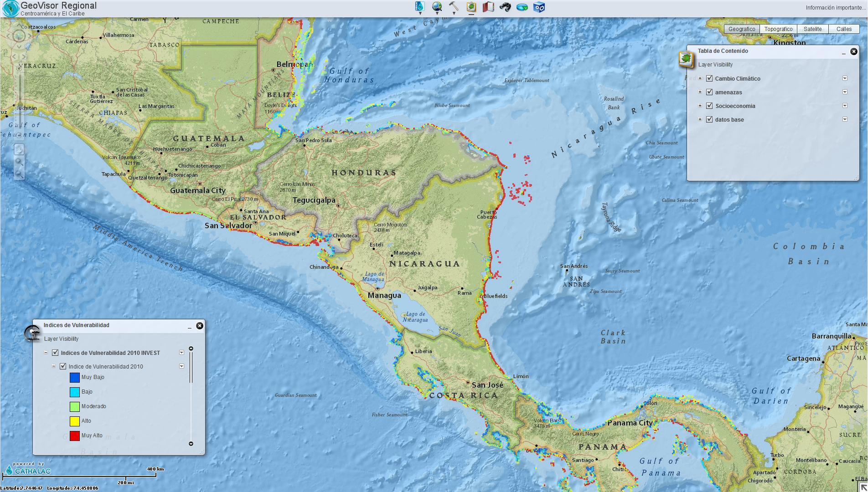Select the Calles basemap button
The width and height of the screenshot is (868, 492).
(x=844, y=29)
